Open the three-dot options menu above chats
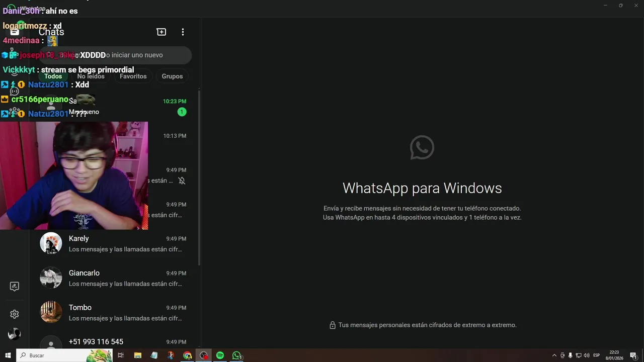The width and height of the screenshot is (644, 362). [183, 32]
